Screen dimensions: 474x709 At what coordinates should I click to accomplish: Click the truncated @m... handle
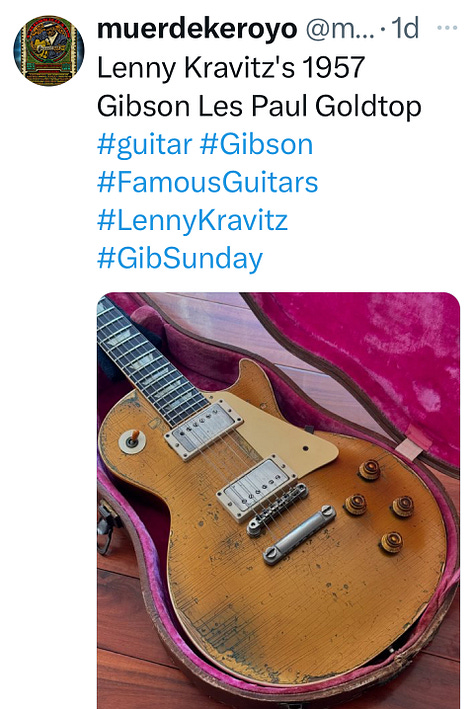click(x=340, y=28)
